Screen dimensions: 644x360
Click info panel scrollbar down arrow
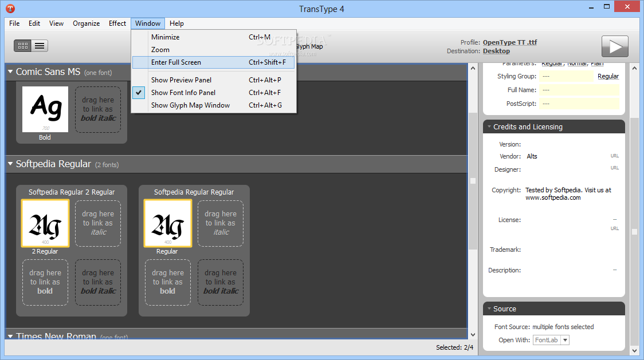(635, 351)
